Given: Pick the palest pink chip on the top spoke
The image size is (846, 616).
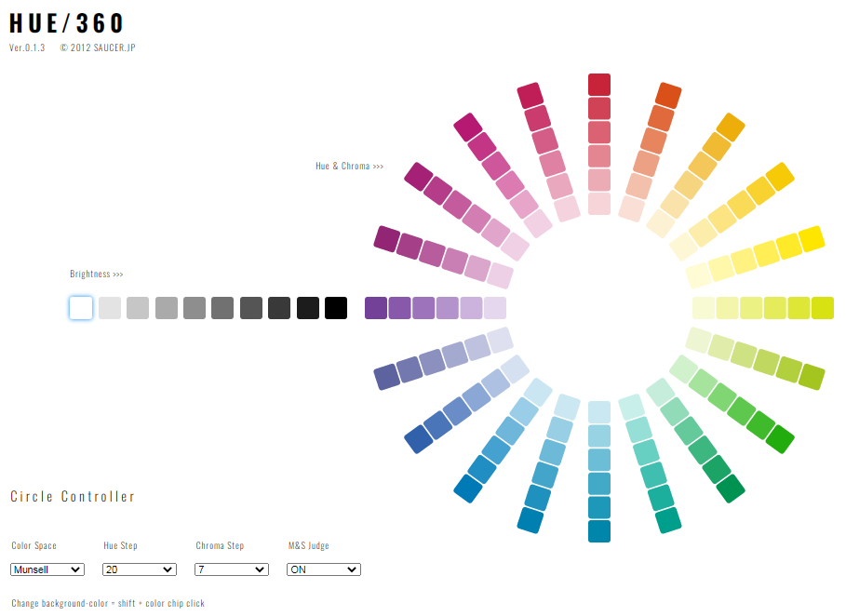Looking at the screenshot, I should [599, 204].
